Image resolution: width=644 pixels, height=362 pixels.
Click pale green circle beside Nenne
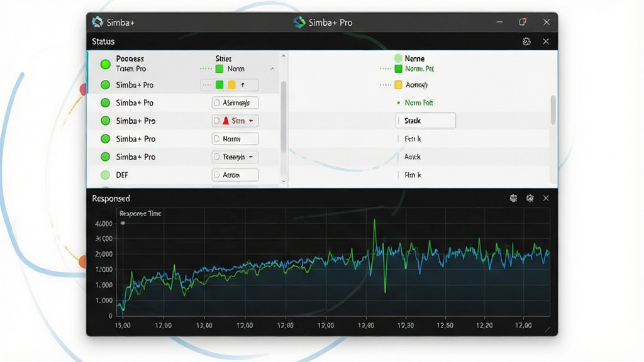(398, 58)
